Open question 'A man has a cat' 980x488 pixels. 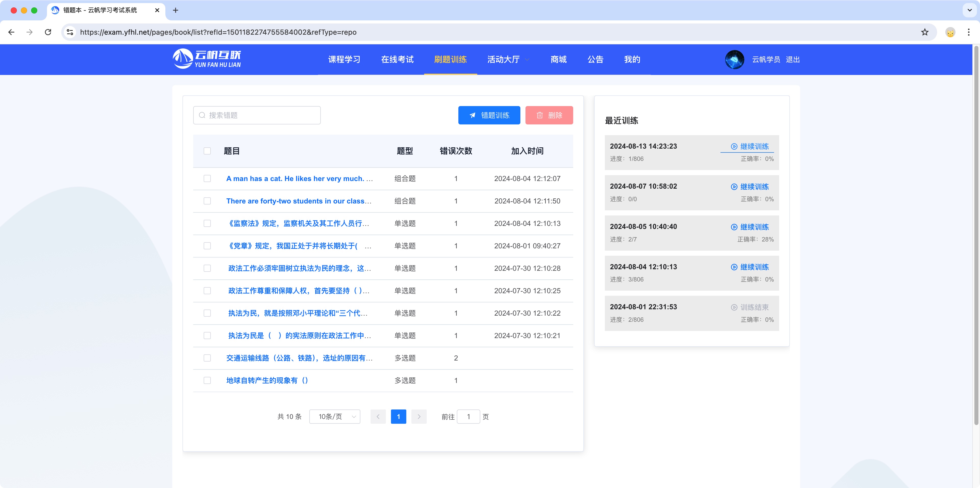pos(299,179)
